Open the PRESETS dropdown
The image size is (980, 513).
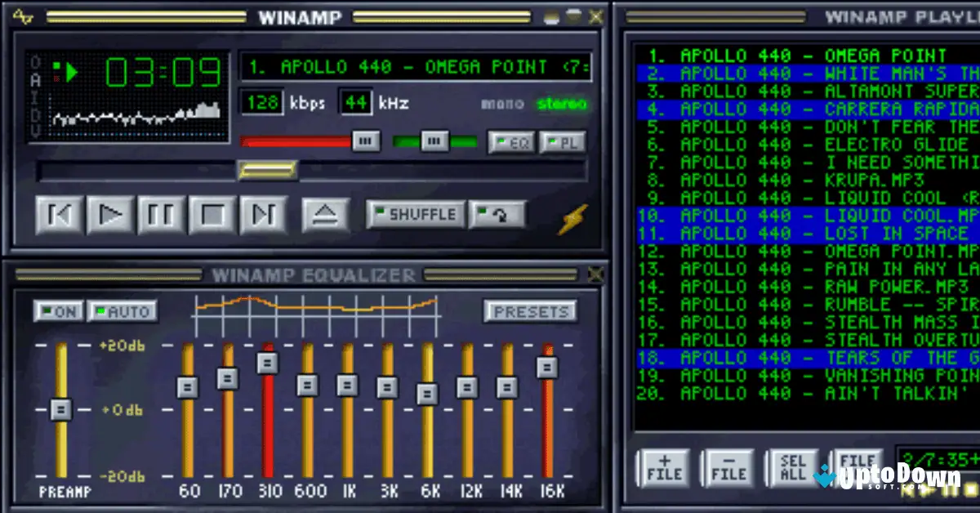point(531,311)
